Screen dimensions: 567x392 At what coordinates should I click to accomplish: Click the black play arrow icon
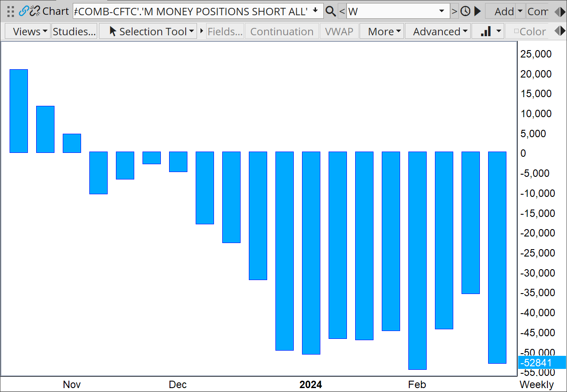click(x=478, y=11)
